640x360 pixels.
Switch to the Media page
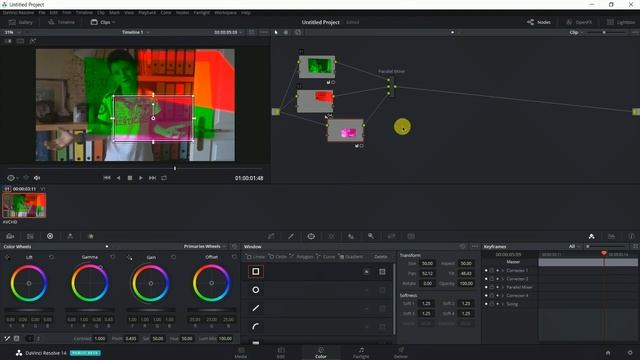click(x=241, y=353)
